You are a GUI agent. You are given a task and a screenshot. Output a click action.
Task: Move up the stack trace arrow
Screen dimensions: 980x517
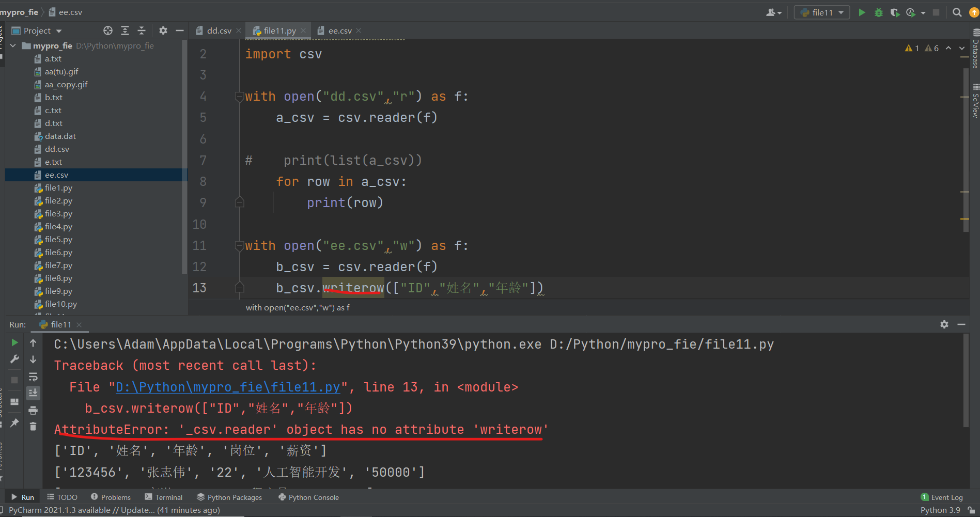coord(33,342)
